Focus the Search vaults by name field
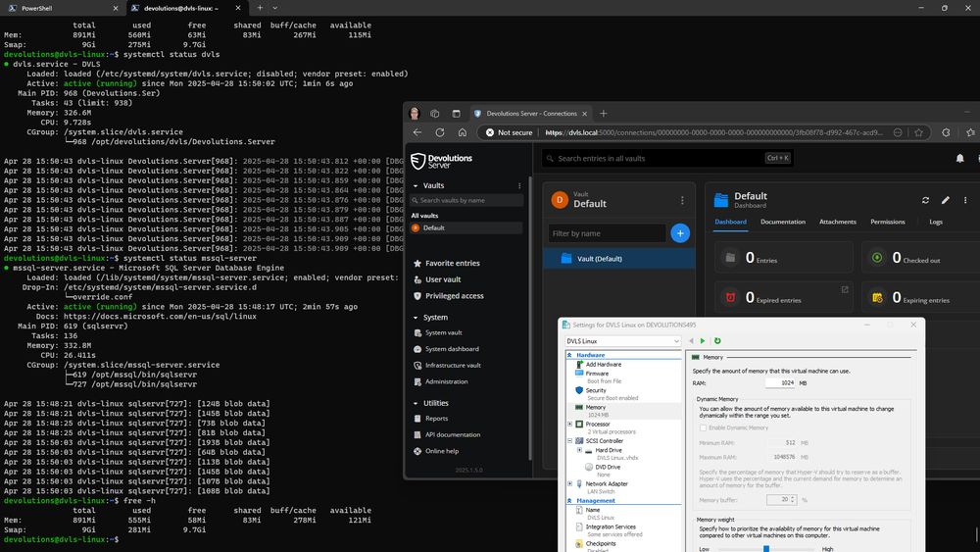The image size is (980, 552). [x=466, y=200]
